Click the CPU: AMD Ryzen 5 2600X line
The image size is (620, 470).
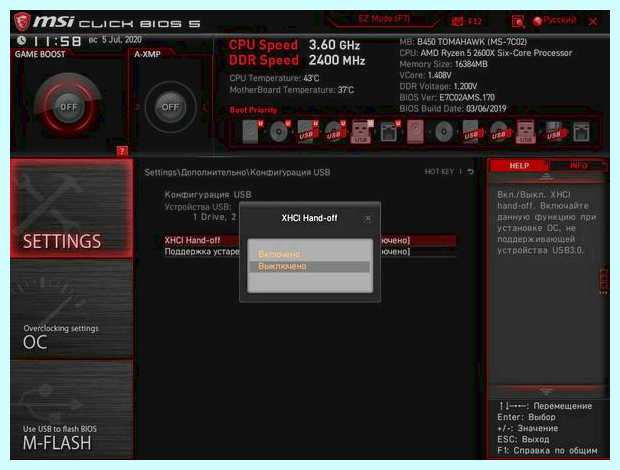[486, 53]
